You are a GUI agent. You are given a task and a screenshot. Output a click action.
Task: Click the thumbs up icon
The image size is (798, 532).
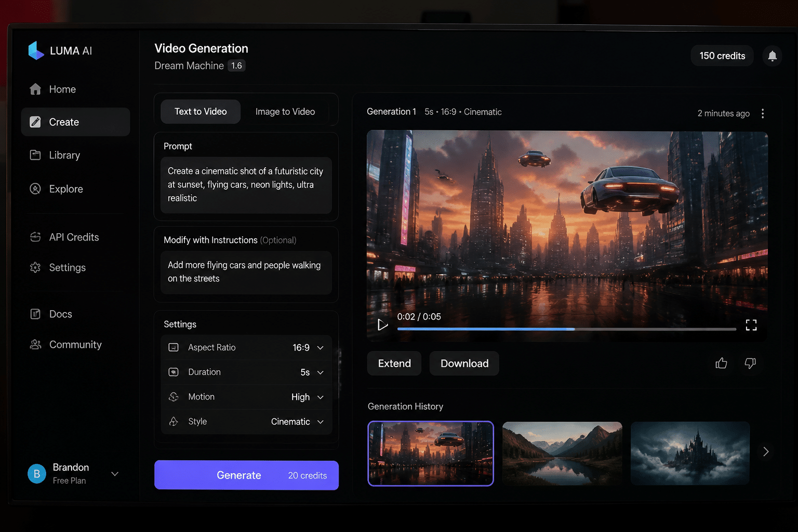pos(721,363)
